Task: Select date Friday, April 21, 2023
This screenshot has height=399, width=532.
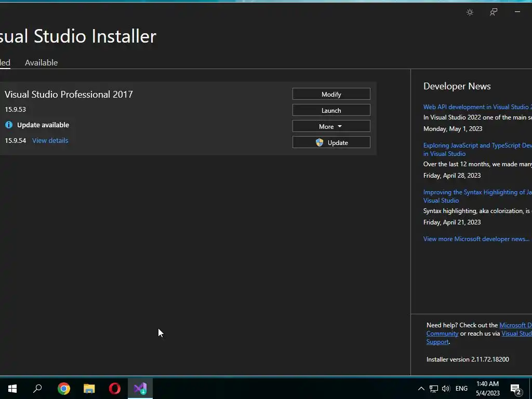Action: tap(452, 222)
